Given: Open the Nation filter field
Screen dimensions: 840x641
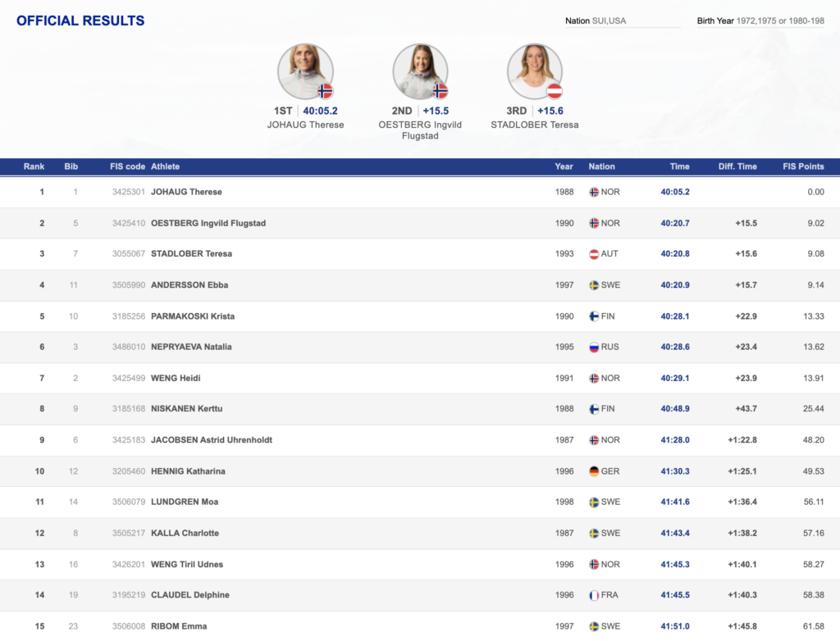Looking at the screenshot, I should (622, 20).
